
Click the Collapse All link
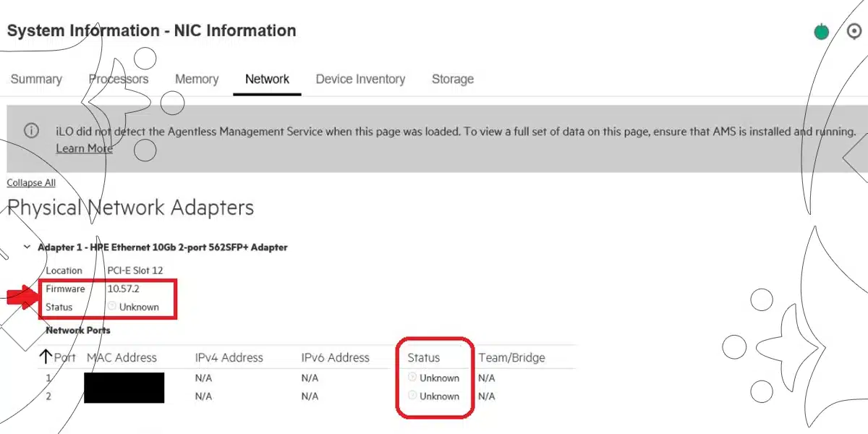(x=31, y=183)
